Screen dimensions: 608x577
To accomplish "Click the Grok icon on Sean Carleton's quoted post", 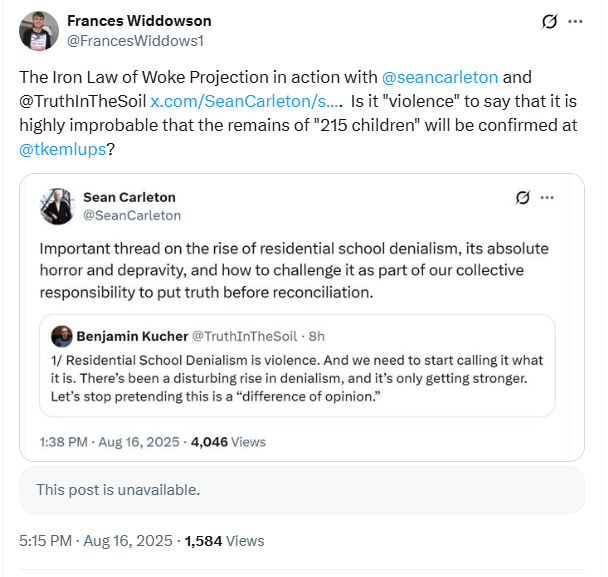I will (521, 198).
